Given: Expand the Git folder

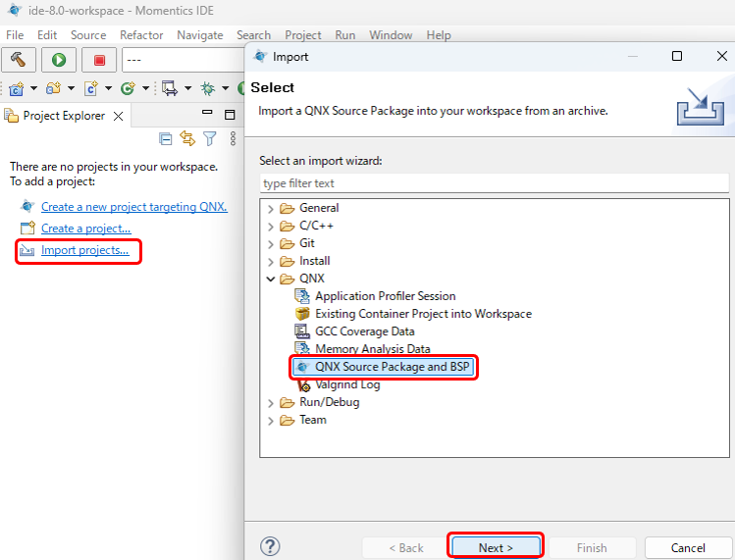Looking at the screenshot, I should point(271,244).
